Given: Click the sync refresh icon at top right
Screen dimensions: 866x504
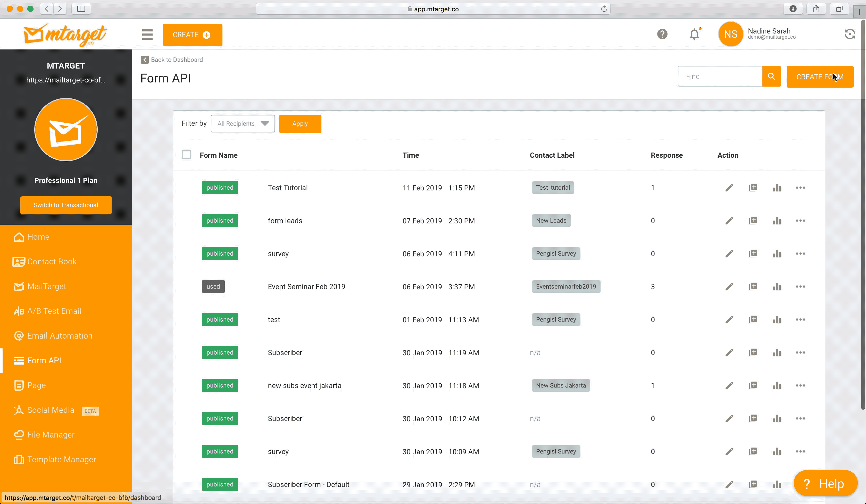Looking at the screenshot, I should click(x=850, y=34).
